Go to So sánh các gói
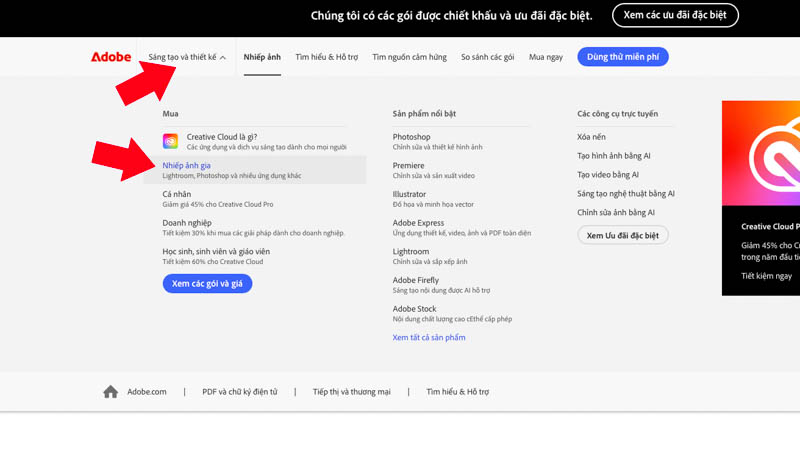Screen dimensions: 800x450 click(488, 57)
